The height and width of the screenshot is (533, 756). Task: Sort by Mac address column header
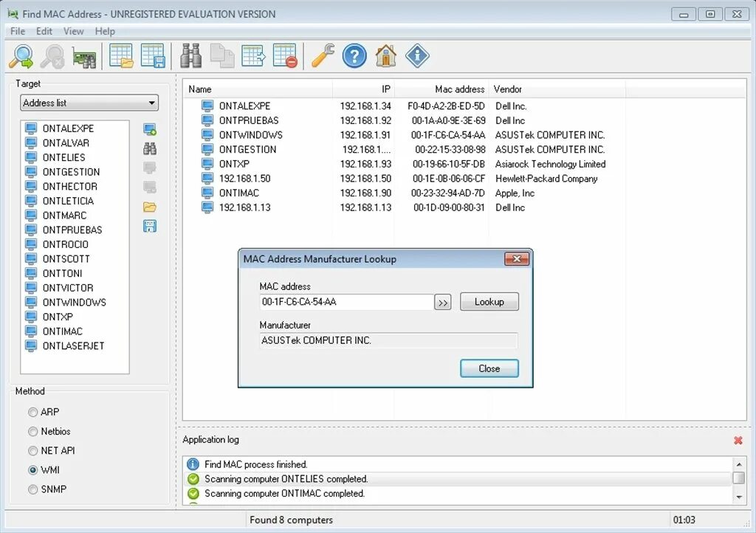[x=441, y=89]
